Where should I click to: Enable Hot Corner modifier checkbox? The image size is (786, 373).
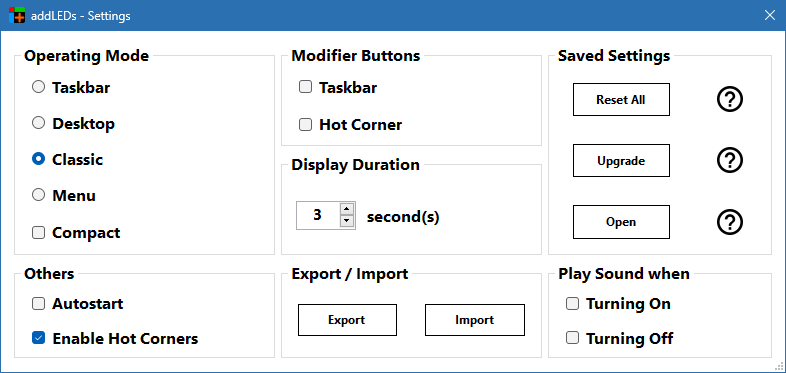pyautogui.click(x=305, y=124)
